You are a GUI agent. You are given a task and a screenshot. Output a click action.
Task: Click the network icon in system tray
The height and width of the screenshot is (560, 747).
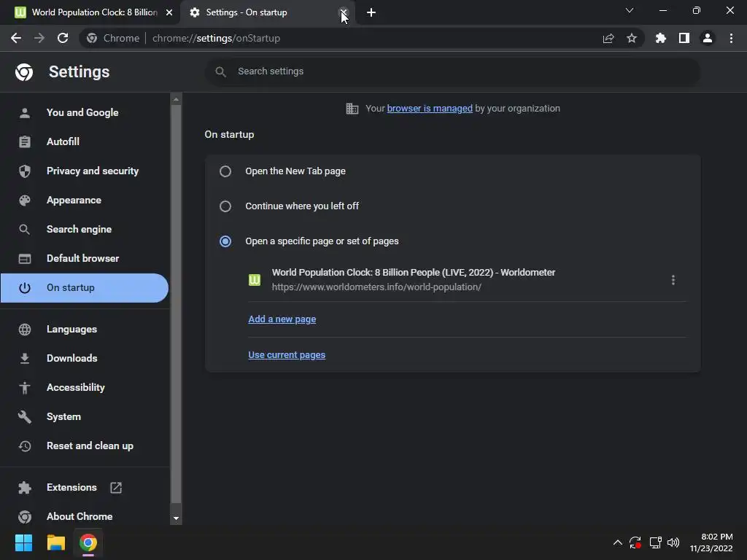(x=656, y=542)
